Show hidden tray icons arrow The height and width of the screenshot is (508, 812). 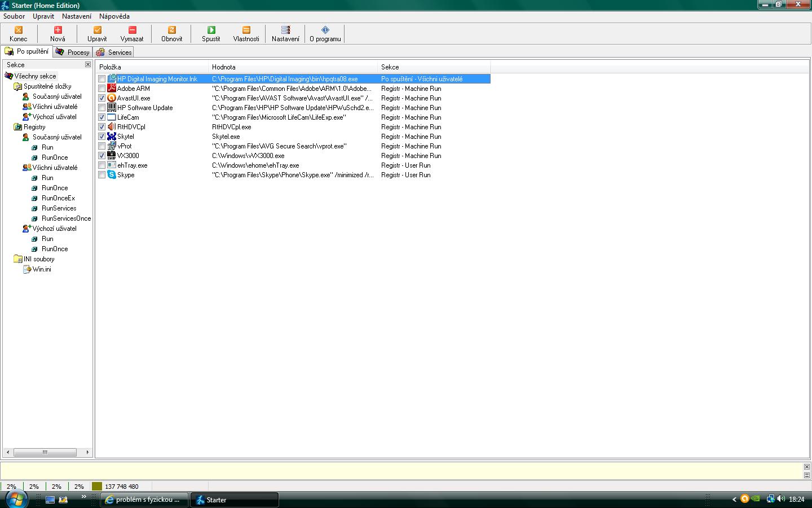pyautogui.click(x=734, y=500)
